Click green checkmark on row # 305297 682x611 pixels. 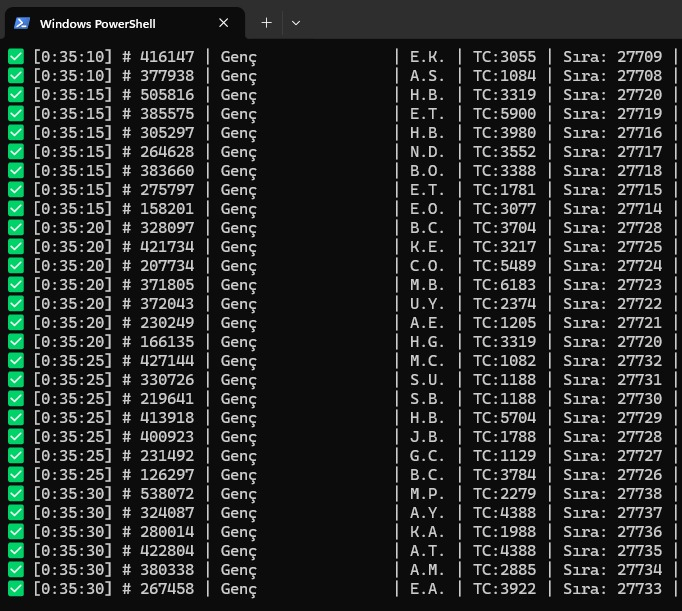tap(16, 133)
